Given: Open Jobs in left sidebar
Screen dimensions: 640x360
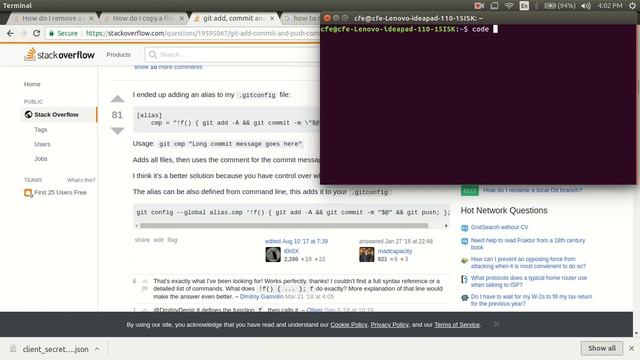Looking at the screenshot, I should pos(41,158).
